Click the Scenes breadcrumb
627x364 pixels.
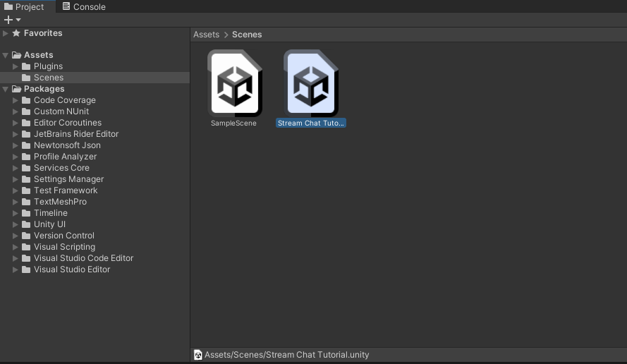tap(247, 35)
